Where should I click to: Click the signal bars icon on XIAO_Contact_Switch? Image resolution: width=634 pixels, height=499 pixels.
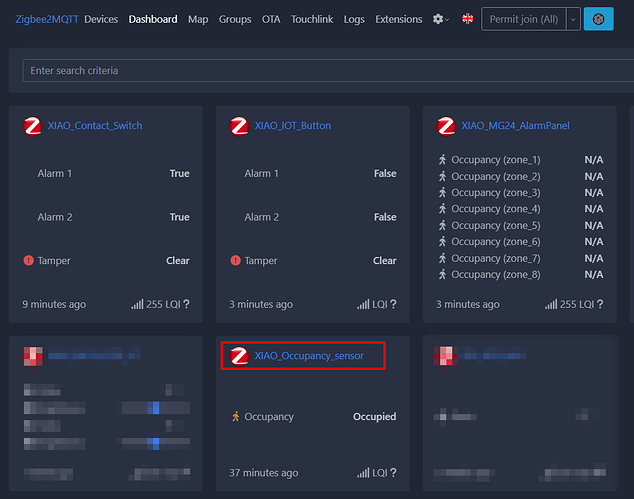pyautogui.click(x=137, y=304)
